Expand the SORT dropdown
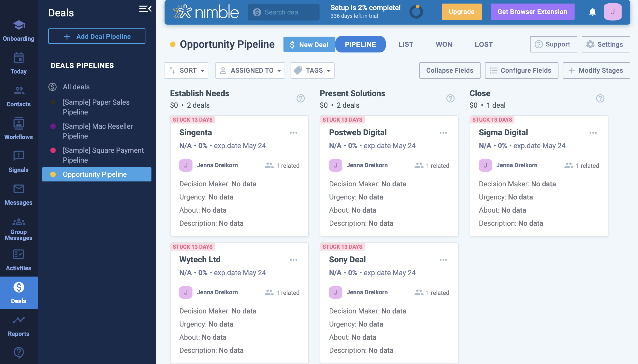The width and height of the screenshot is (638, 364). (186, 71)
